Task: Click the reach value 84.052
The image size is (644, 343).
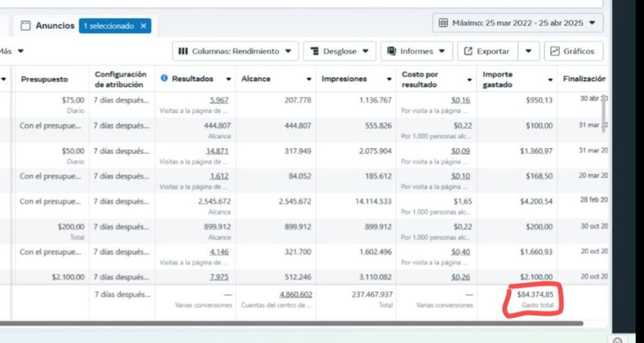Action: coord(300,176)
